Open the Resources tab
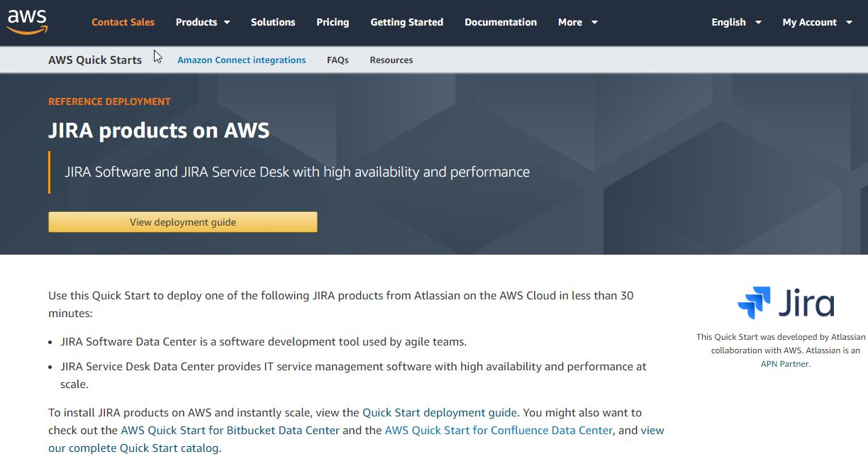The height and width of the screenshot is (459, 868). click(391, 60)
